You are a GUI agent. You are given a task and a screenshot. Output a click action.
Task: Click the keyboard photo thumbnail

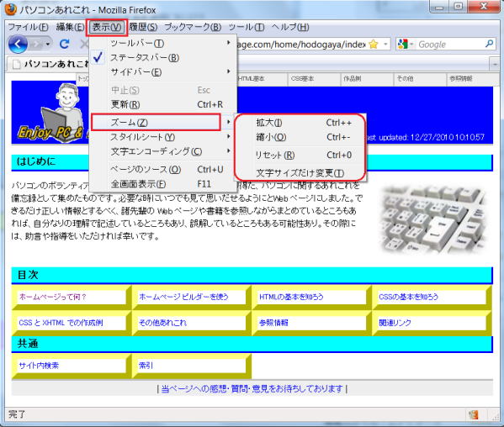(x=433, y=219)
